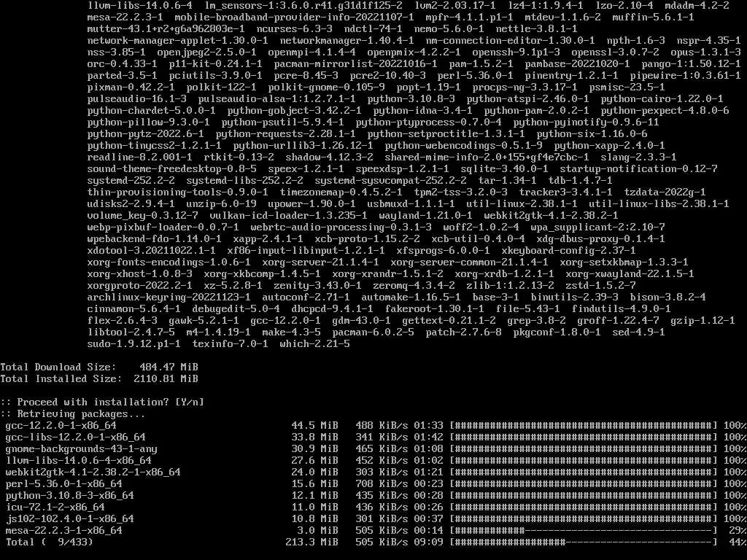Image resolution: width=747 pixels, height=560 pixels.
Task: Select systemd-252.2-2 in package list
Action: pyautogui.click(x=131, y=181)
